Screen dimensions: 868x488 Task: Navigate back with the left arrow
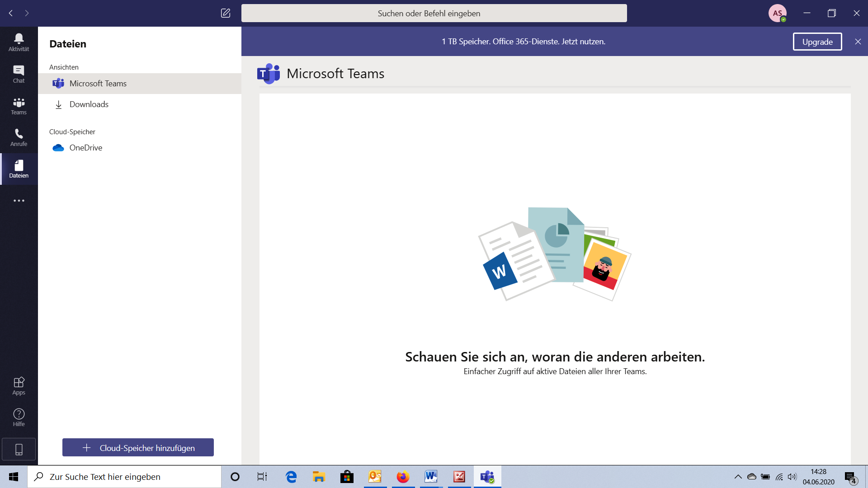11,13
